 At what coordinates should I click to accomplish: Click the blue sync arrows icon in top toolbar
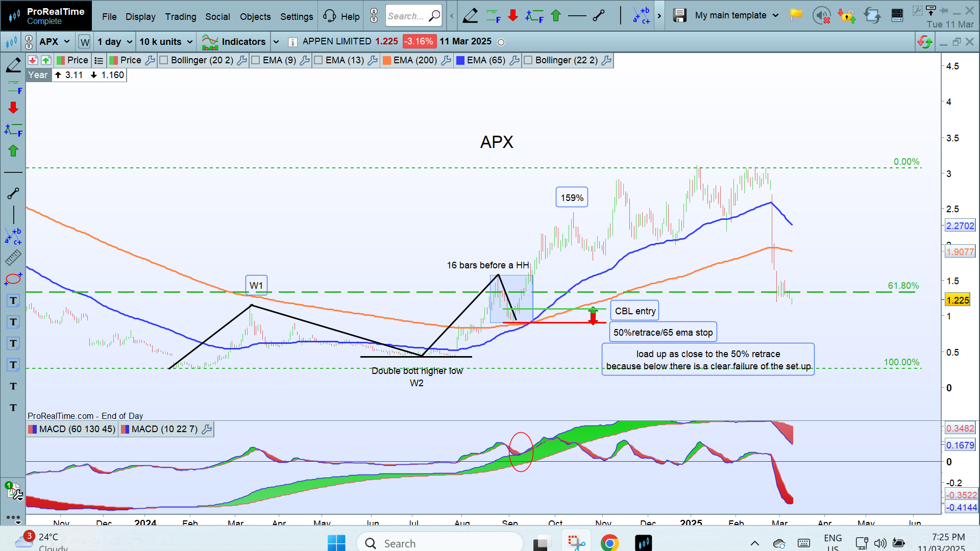pyautogui.click(x=872, y=16)
